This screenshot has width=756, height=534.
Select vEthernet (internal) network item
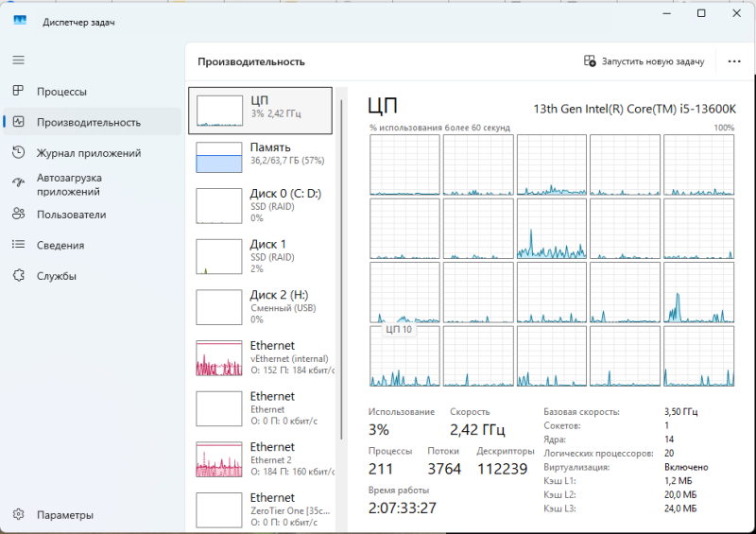[x=260, y=358]
